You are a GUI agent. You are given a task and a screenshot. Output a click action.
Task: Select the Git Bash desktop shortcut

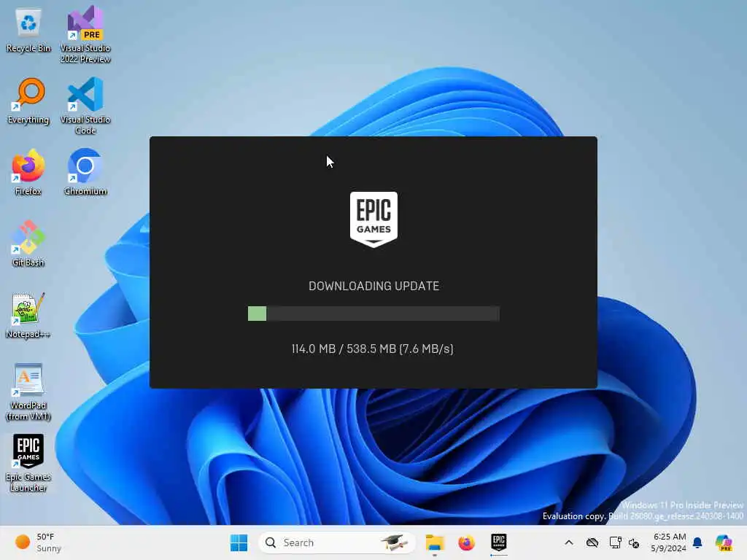pyautogui.click(x=28, y=244)
